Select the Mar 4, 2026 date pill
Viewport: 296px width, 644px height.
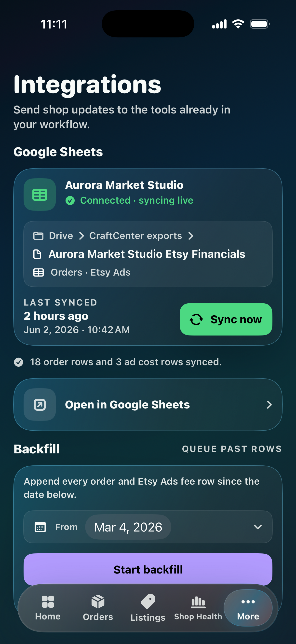(x=128, y=527)
